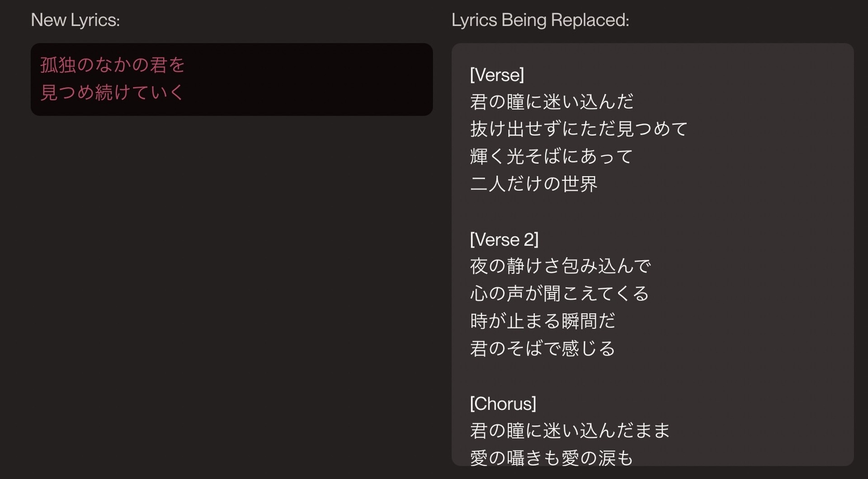Click the lyric line 二人だけの世界
The image size is (868, 479).
coord(533,184)
